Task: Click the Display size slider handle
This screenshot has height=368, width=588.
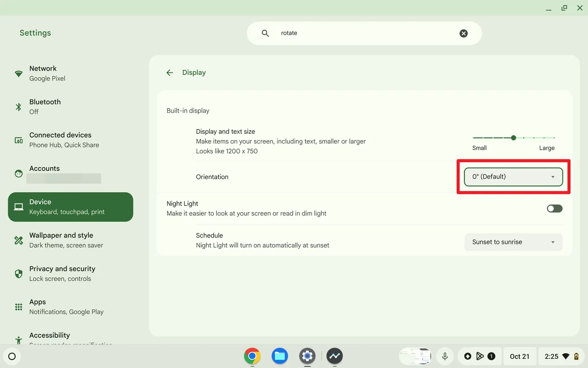Action: tap(513, 138)
